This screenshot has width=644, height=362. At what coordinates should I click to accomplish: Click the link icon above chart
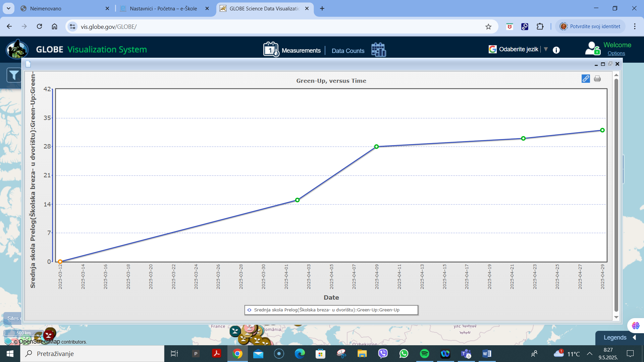[586, 79]
